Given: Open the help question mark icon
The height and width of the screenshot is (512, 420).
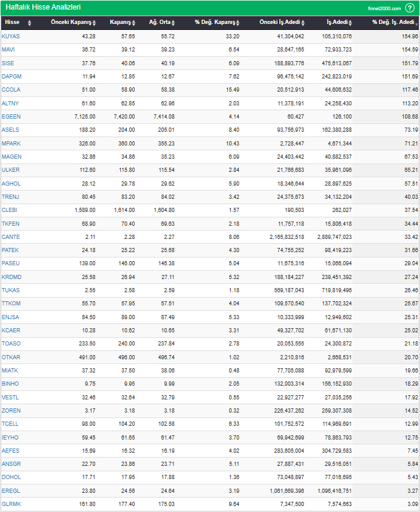Looking at the screenshot, I should [410, 8].
